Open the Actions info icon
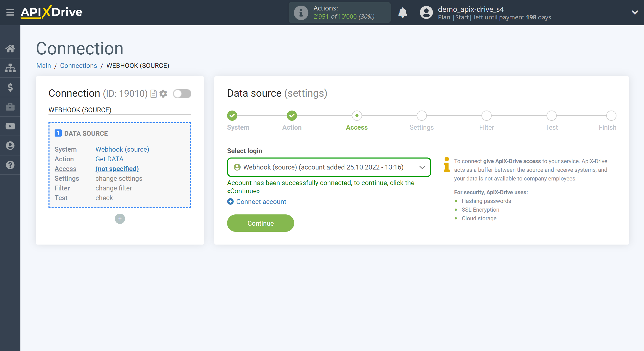This screenshot has width=644, height=351. coord(301,13)
